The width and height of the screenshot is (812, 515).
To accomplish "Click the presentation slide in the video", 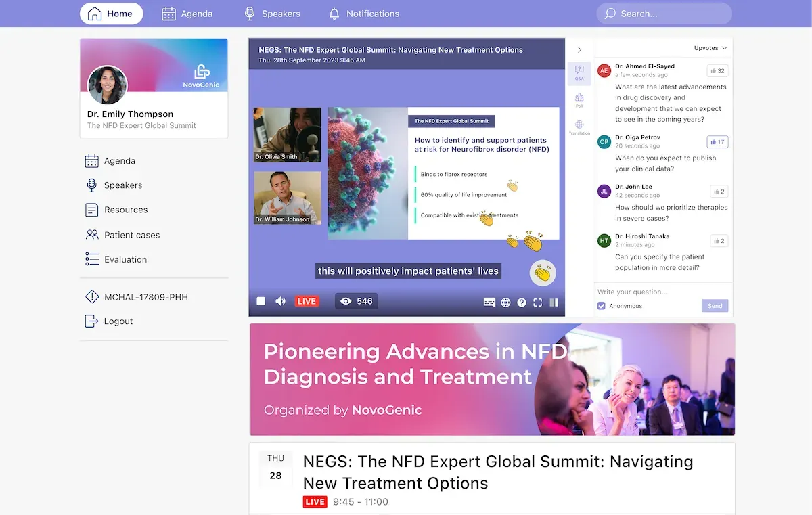I will point(444,173).
